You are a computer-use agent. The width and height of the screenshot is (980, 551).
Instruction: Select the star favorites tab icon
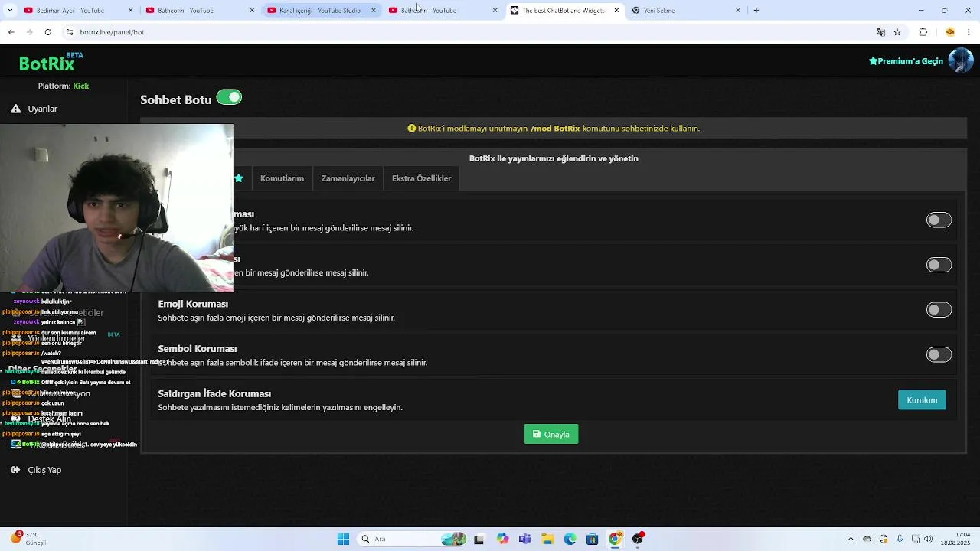(239, 178)
